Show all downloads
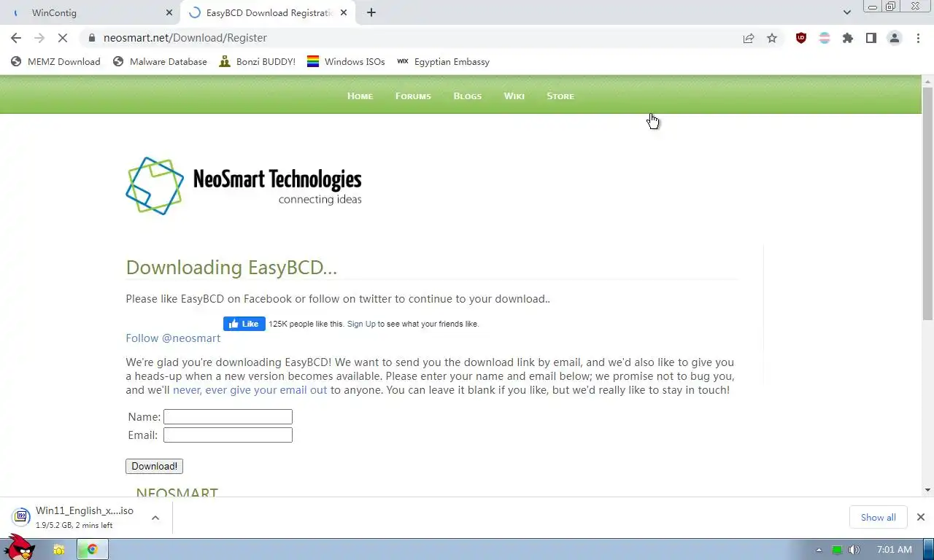934x560 pixels. pyautogui.click(x=878, y=518)
